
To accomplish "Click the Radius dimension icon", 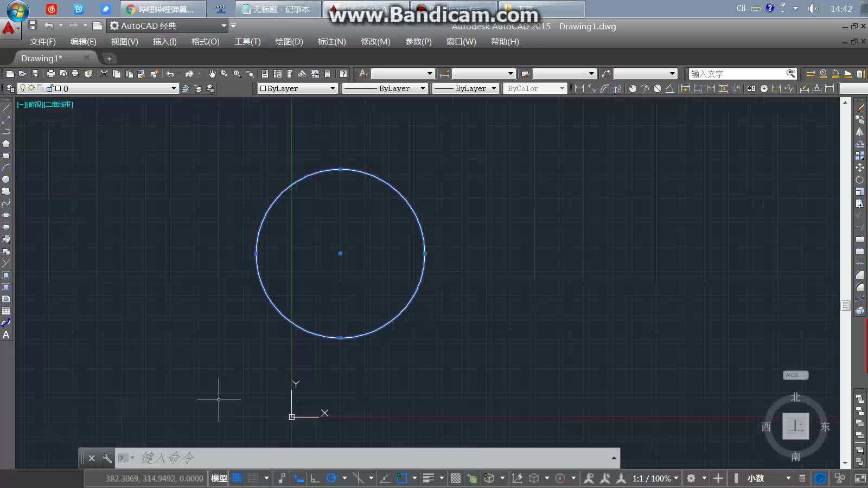I will tap(633, 88).
